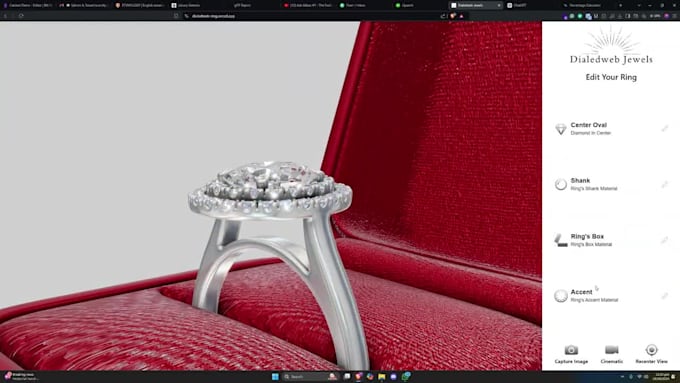
Task: Start Cinematic mode via video camera icon
Action: click(611, 350)
